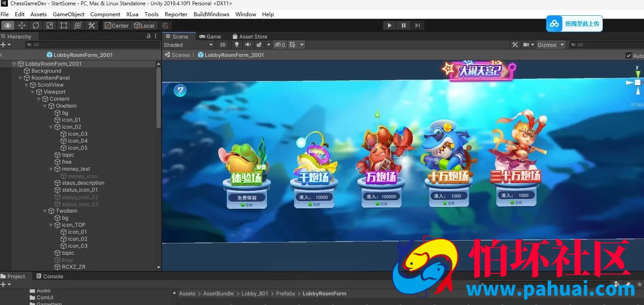
Task: Open custom editor tools wrench icon
Action: [92, 25]
